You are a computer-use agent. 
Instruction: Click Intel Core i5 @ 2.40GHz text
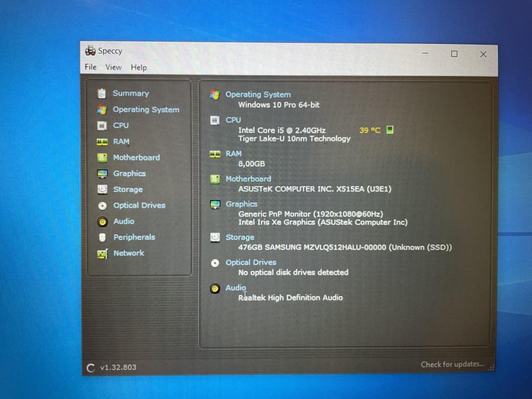point(281,130)
